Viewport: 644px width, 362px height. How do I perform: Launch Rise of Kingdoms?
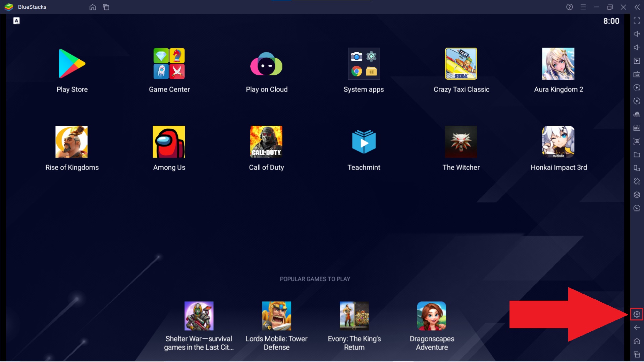[x=71, y=142]
